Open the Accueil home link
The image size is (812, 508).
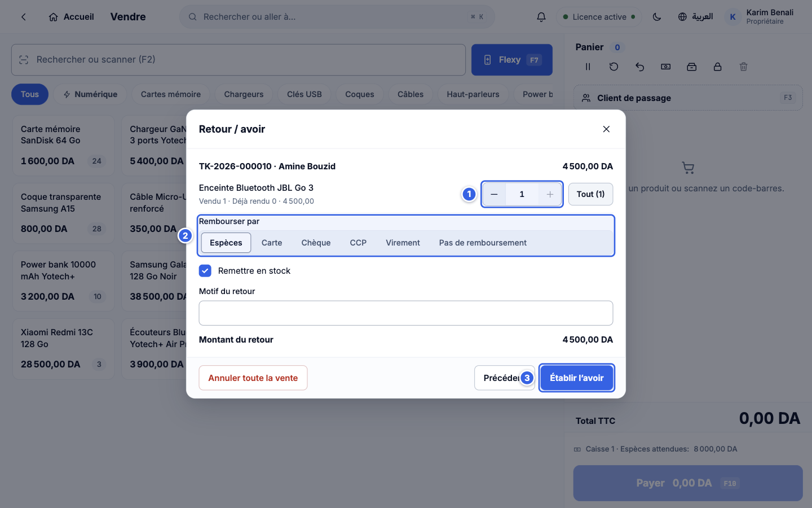[x=71, y=17]
